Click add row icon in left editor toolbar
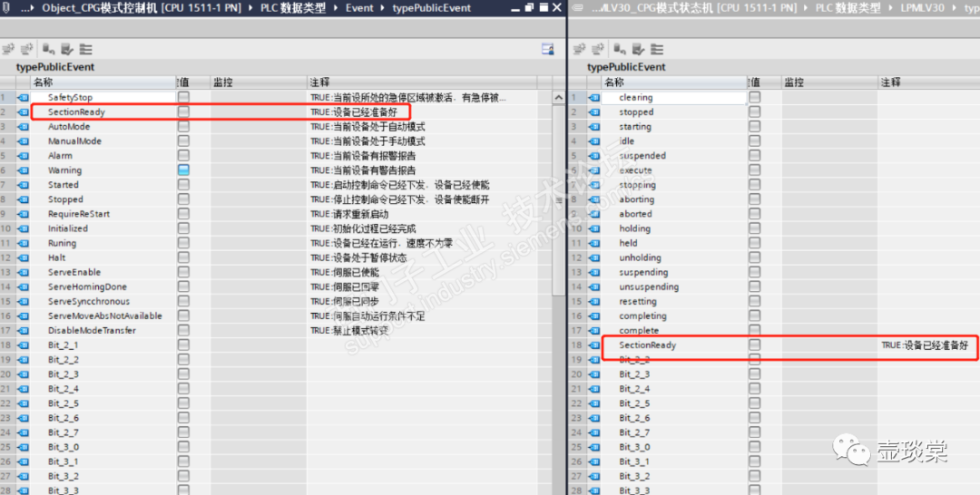 pos(27,49)
